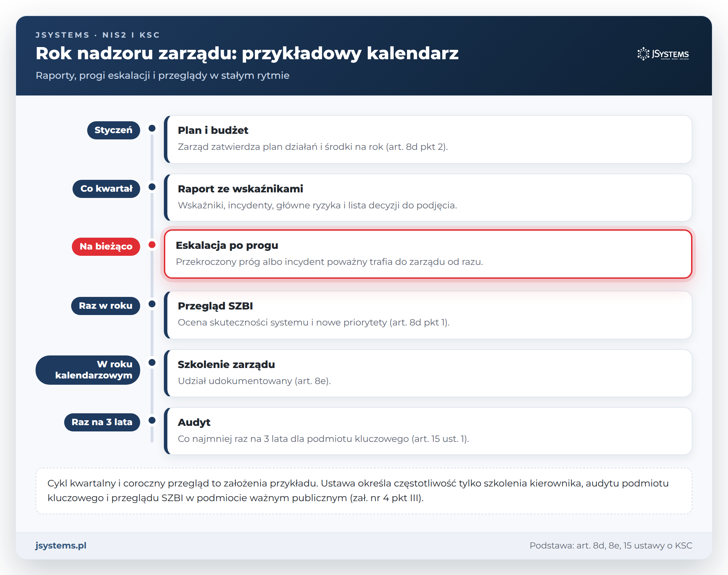Open the Eskalacja po progu heading
Image resolution: width=728 pixels, height=575 pixels.
click(227, 245)
